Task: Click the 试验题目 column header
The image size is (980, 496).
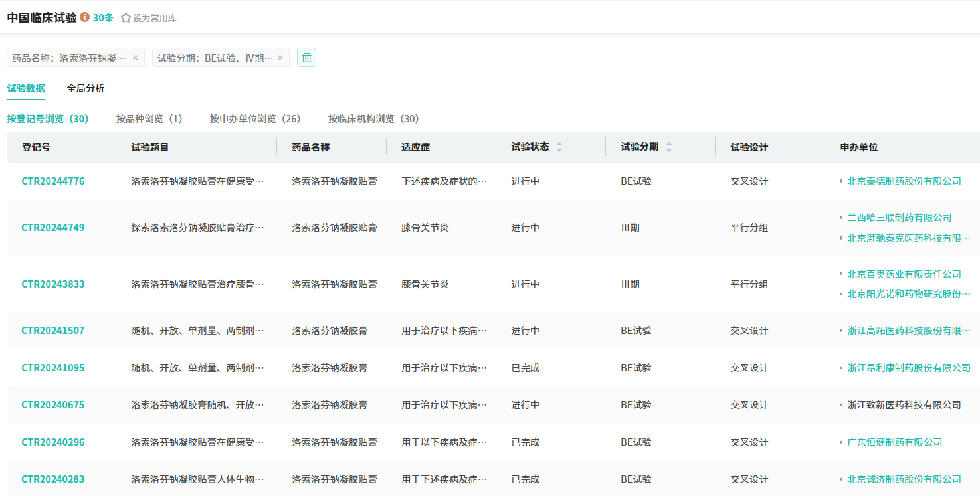Action: tap(150, 147)
